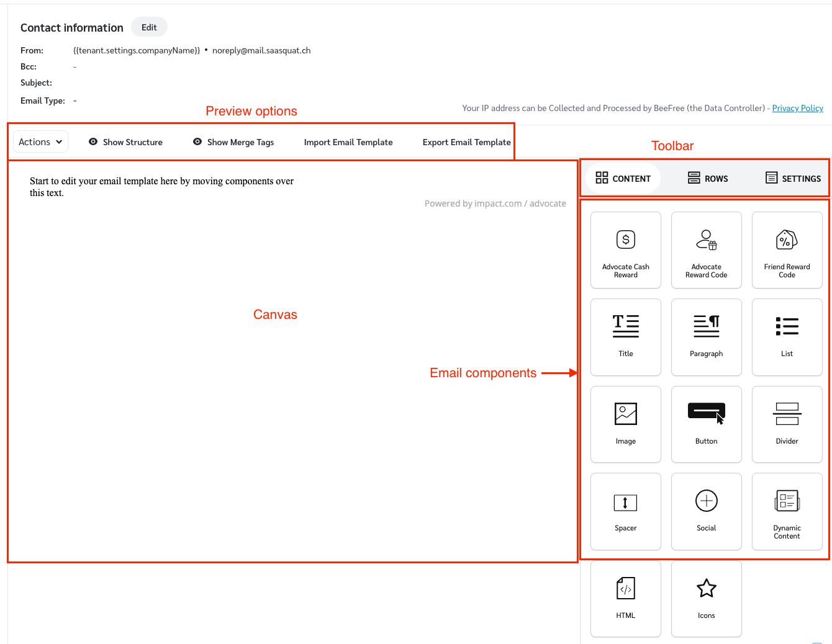Select the Button component tile
Viewport: 832px width, 644px height.
pos(706,424)
